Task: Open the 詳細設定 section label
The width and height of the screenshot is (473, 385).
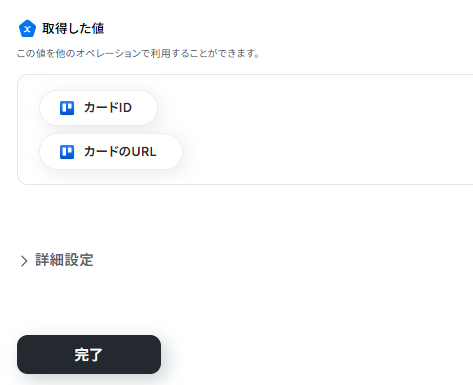Action: (x=64, y=260)
